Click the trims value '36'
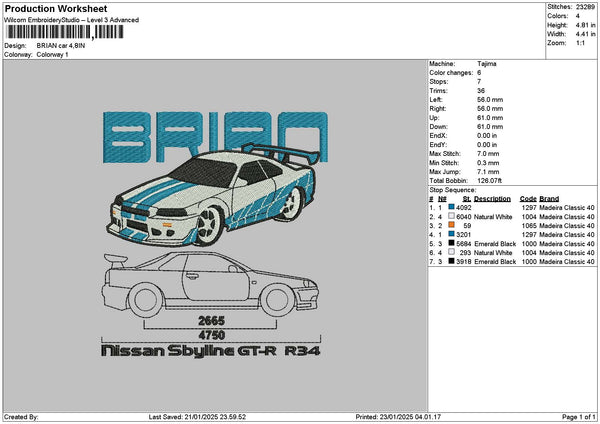600x424 pixels. tap(481, 91)
